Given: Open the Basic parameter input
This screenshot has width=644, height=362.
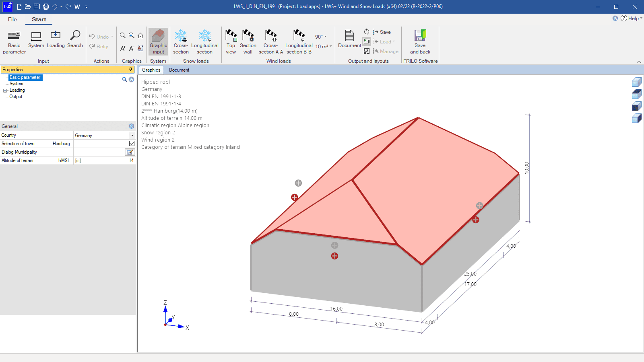Looking at the screenshot, I should pyautogui.click(x=14, y=42).
